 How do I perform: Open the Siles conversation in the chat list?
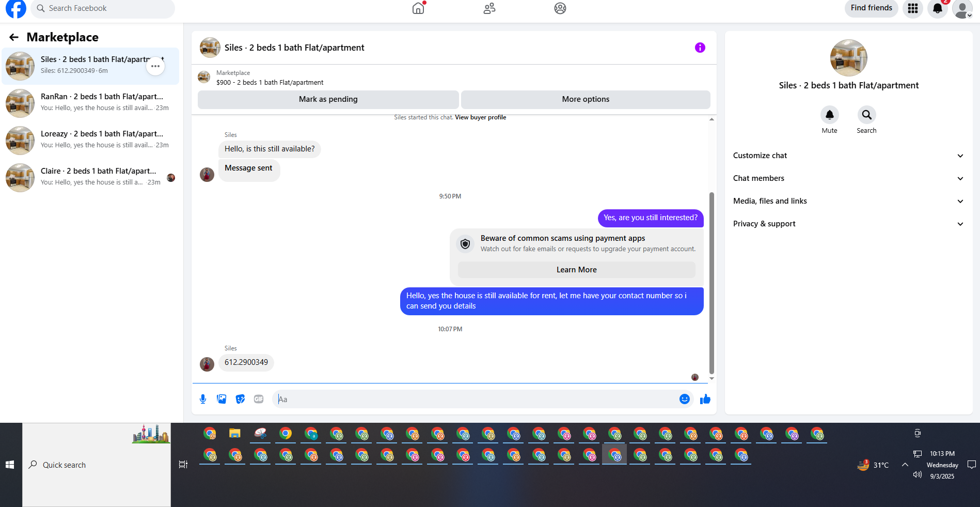click(x=90, y=66)
